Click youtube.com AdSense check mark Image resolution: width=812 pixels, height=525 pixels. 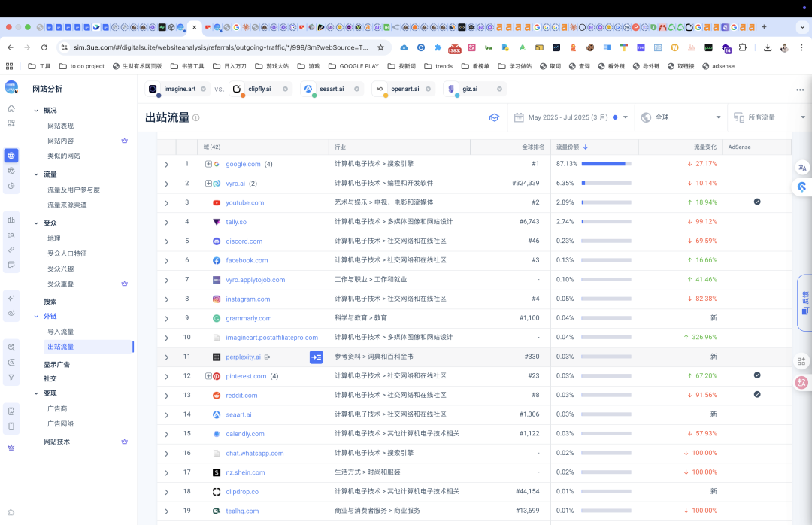(x=757, y=202)
